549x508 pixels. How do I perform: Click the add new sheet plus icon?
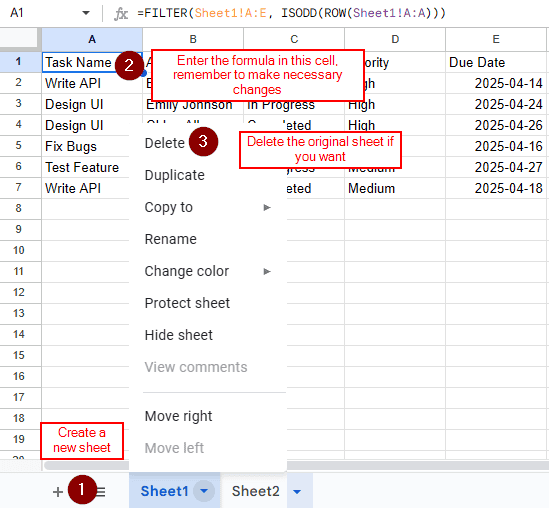point(58,492)
